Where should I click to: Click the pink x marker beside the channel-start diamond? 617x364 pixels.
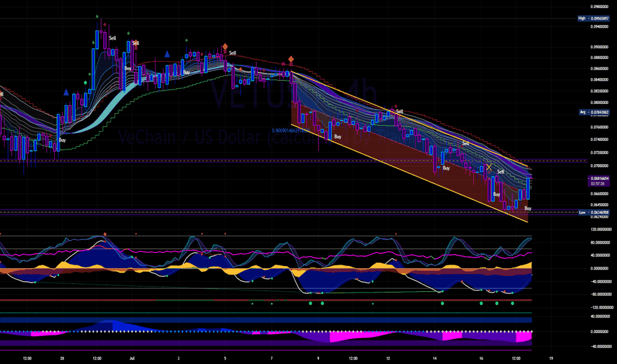(x=283, y=64)
